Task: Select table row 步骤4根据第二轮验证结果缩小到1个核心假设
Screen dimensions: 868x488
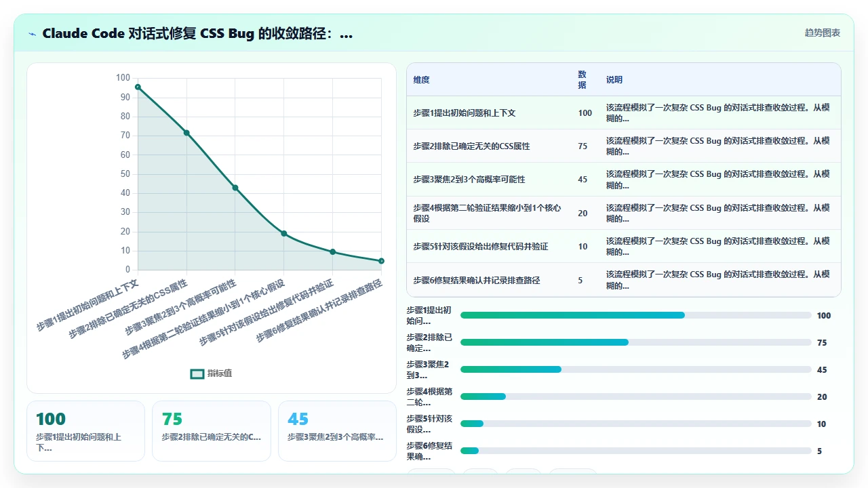Action: pos(624,213)
